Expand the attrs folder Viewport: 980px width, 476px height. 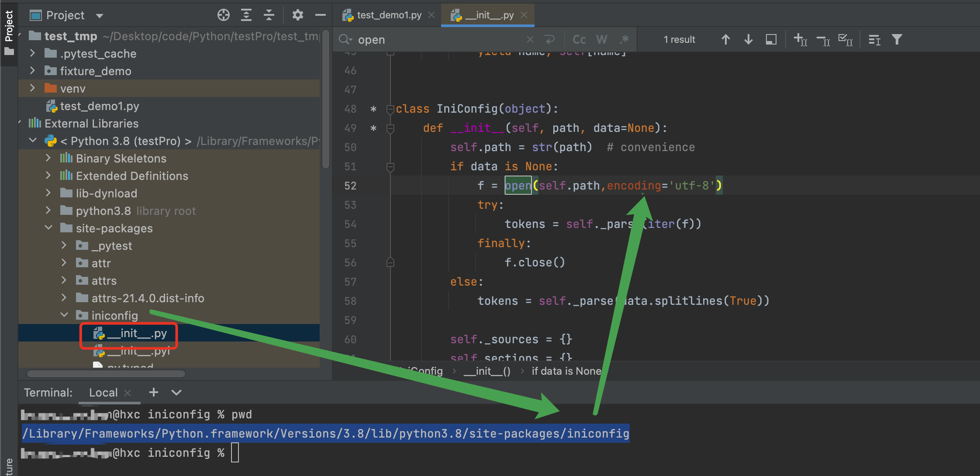pos(64,280)
